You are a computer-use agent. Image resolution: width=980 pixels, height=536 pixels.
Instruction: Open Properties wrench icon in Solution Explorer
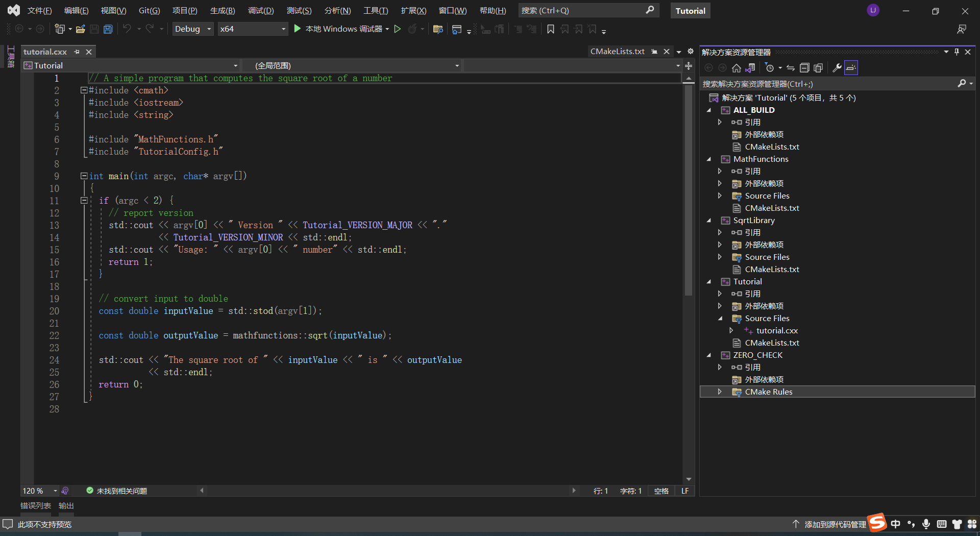[837, 68]
